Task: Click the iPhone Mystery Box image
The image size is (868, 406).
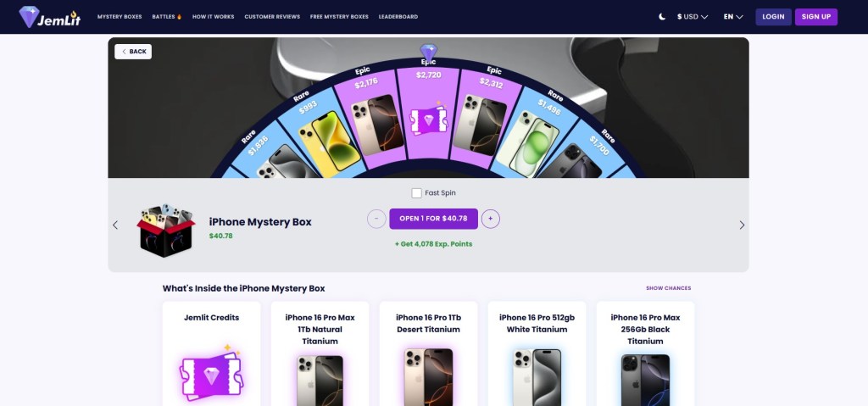Action: 166,231
